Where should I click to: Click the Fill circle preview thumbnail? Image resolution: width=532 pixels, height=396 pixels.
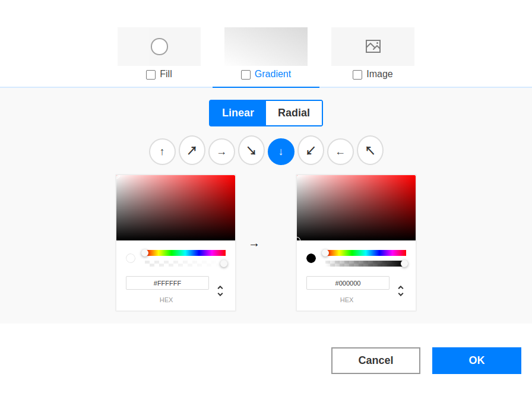click(x=159, y=46)
